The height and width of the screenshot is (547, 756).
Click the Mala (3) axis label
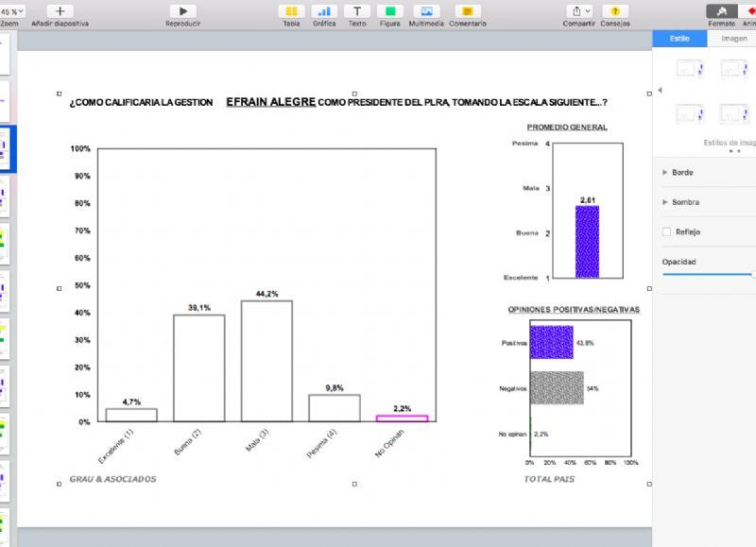257,440
